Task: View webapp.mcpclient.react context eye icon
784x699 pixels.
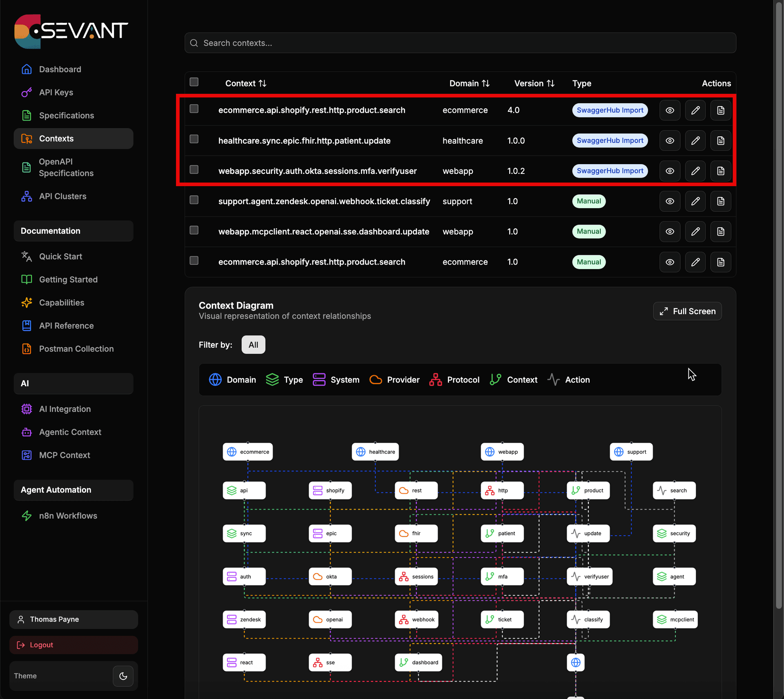Action: pos(670,232)
